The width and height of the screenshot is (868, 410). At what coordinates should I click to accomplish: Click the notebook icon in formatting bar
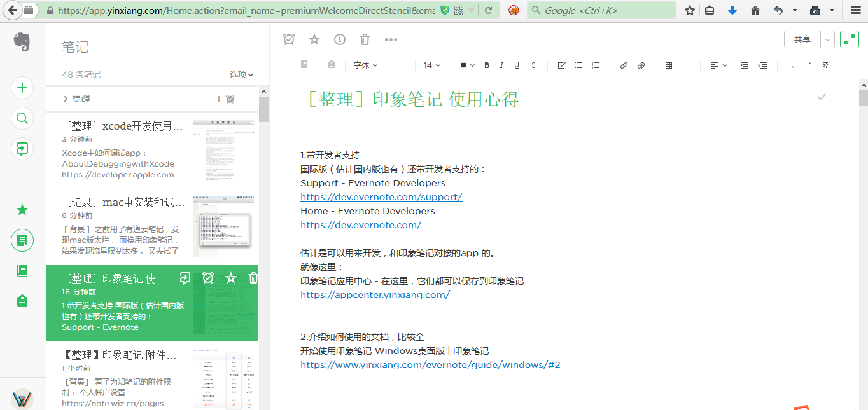[x=305, y=65]
